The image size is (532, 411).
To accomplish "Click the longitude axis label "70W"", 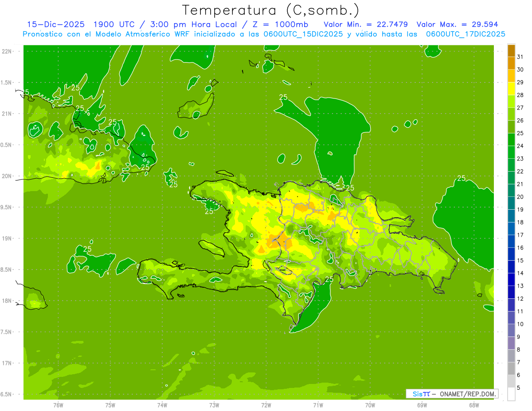I will (370, 405).
